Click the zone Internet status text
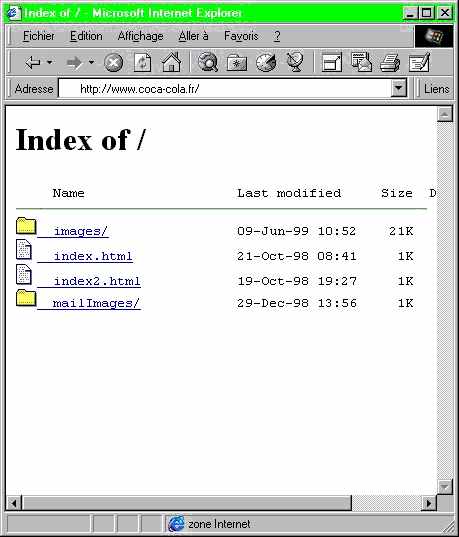The height and width of the screenshot is (537, 459). pyautogui.click(x=219, y=524)
